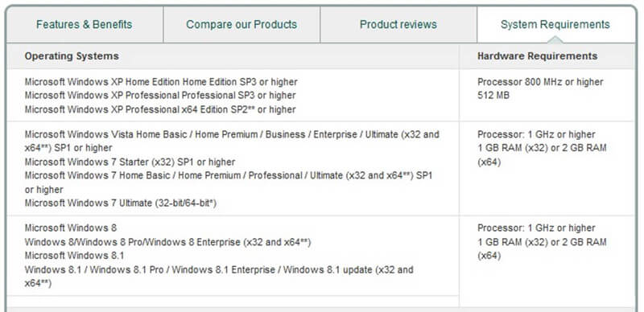Open the Features & Benefits tab
Image resolution: width=644 pixels, height=312 pixels.
tap(85, 25)
